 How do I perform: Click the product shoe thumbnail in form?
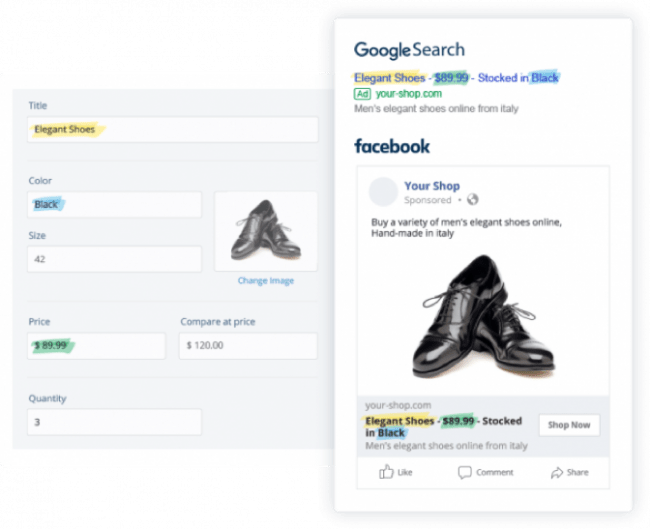pos(265,231)
